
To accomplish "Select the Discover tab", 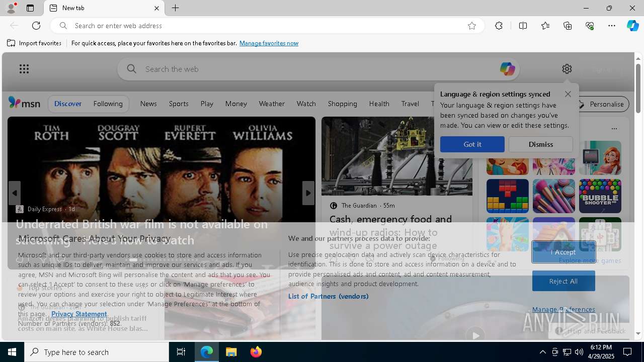I will click(68, 104).
